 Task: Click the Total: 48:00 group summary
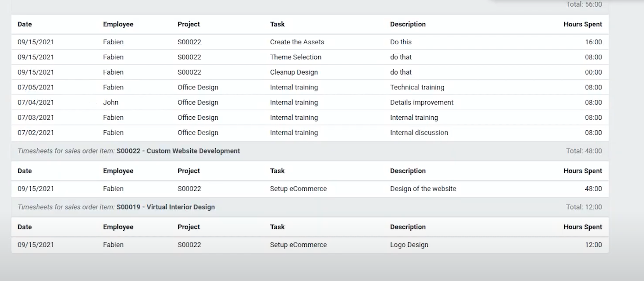click(584, 151)
